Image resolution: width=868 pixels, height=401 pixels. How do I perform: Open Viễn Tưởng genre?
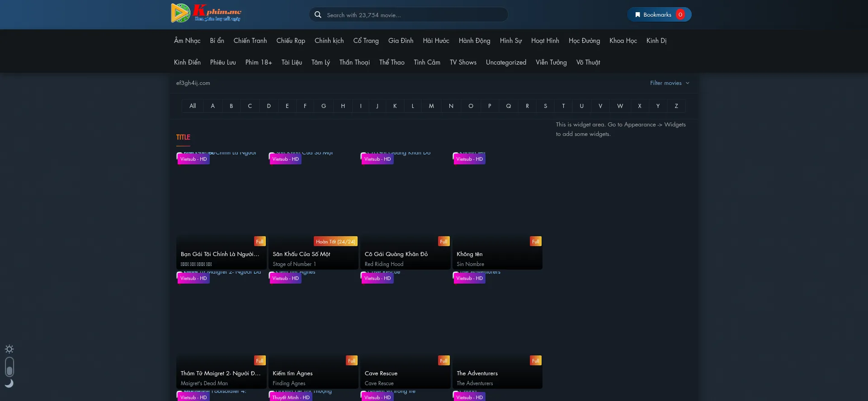click(x=551, y=62)
